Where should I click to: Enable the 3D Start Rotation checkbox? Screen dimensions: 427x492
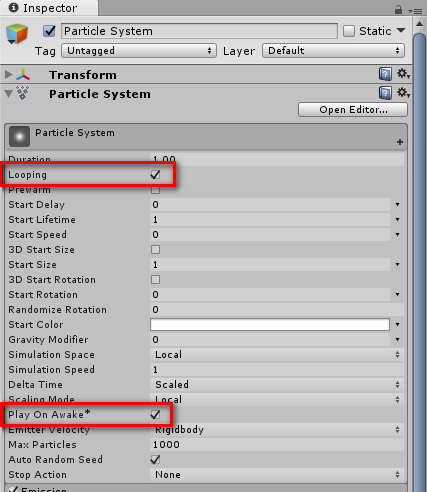pyautogui.click(x=155, y=280)
